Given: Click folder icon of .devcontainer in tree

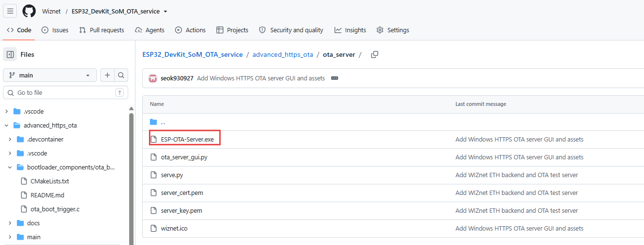Looking at the screenshot, I should click(x=20, y=139).
